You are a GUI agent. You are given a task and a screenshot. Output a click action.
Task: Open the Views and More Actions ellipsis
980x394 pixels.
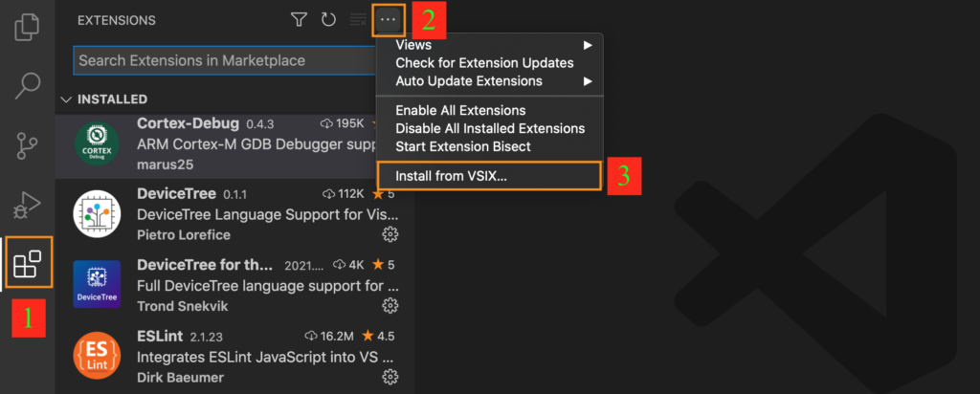click(x=388, y=19)
